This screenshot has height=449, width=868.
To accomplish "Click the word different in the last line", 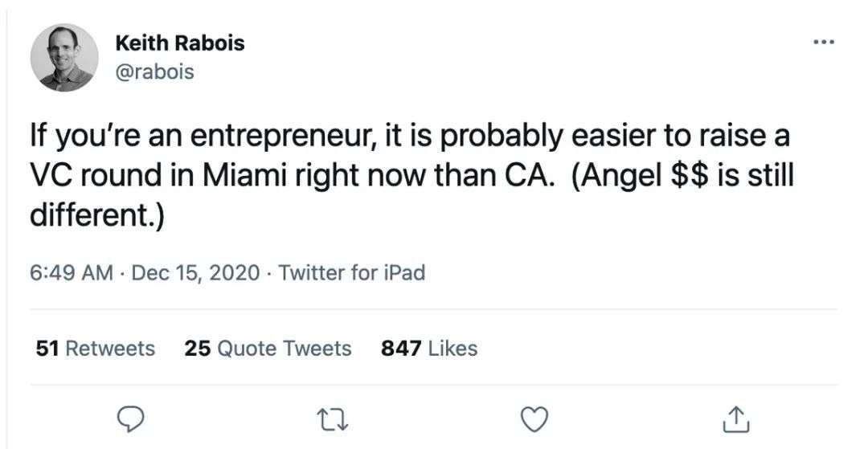I will [x=91, y=217].
